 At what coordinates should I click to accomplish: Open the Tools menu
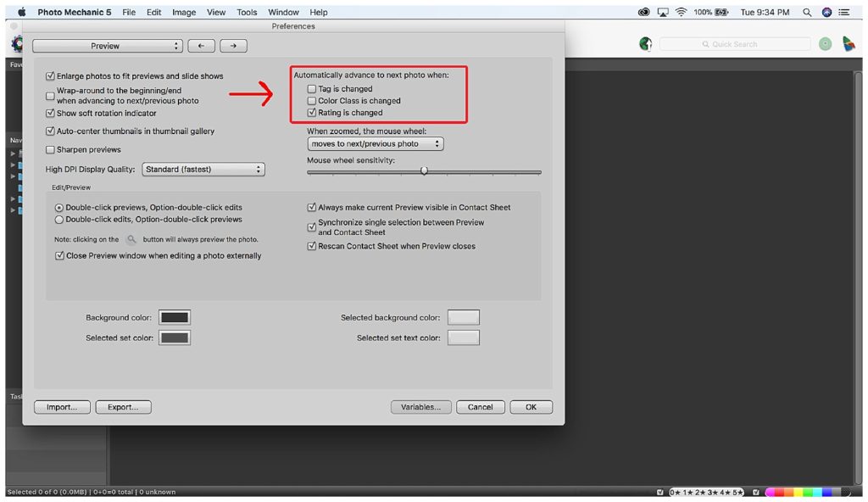pyautogui.click(x=247, y=12)
